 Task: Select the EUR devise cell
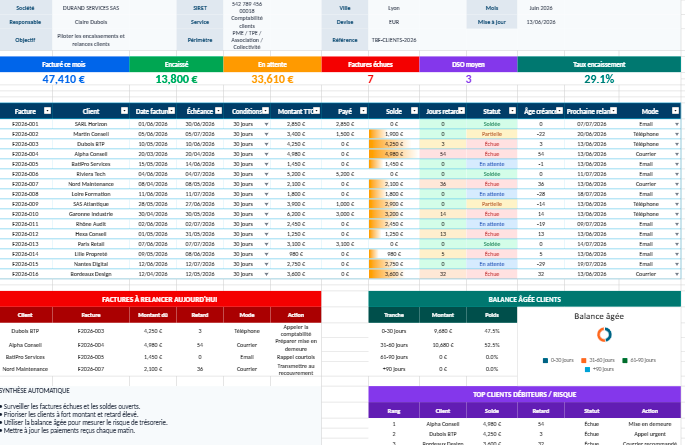pyautogui.click(x=394, y=22)
